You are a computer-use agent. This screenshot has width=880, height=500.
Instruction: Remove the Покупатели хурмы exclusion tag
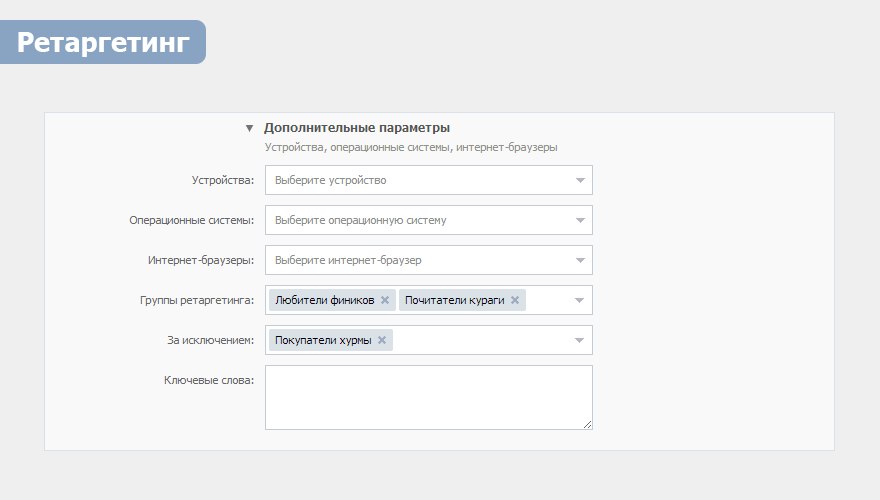click(381, 340)
